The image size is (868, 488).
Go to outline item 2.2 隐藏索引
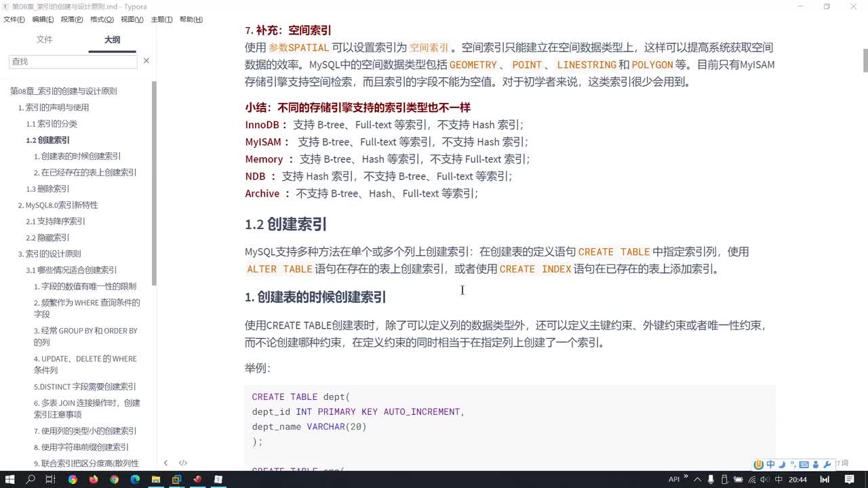[47, 237]
